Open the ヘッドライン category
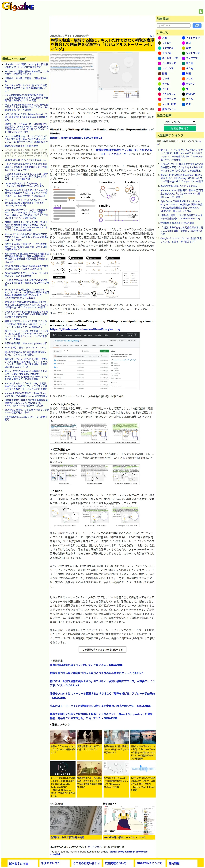The width and height of the screenshot is (205, 868). pos(193,38)
